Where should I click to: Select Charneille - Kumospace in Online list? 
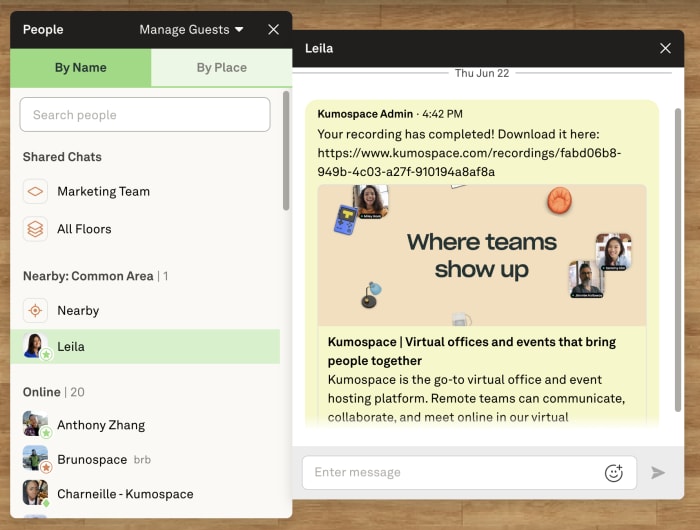(145, 493)
